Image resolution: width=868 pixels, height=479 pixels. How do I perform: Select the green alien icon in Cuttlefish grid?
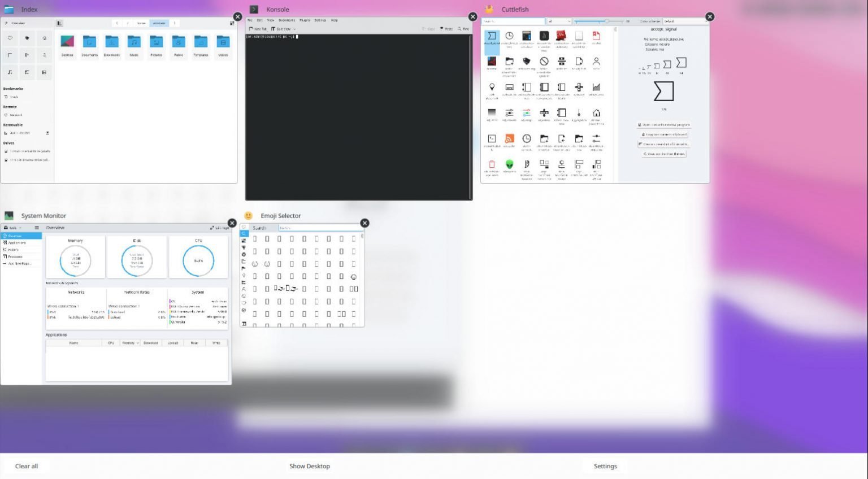click(x=509, y=164)
